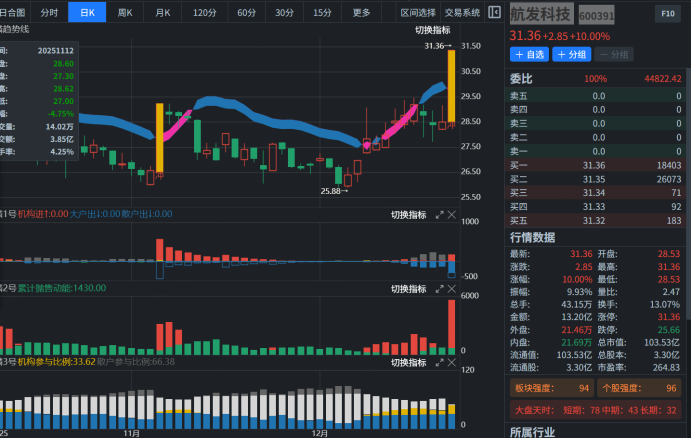
Task: Maximize the 机构参与比例 sub-chart
Action: [x=439, y=362]
